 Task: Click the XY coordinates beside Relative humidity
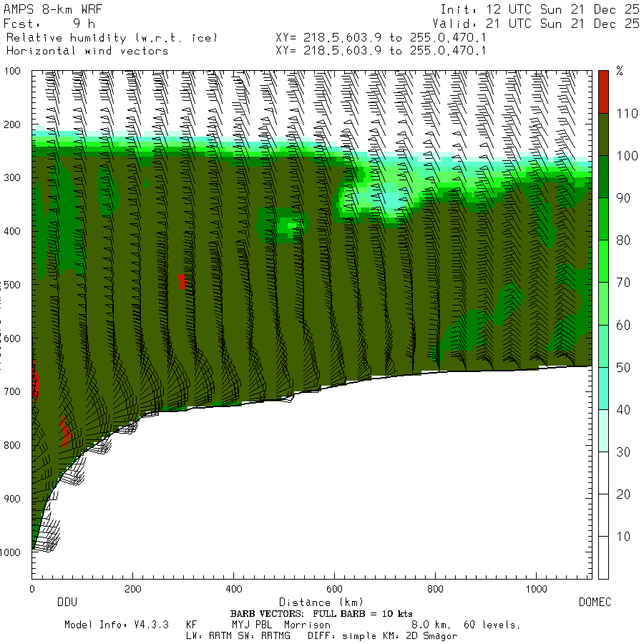pyautogui.click(x=381, y=38)
